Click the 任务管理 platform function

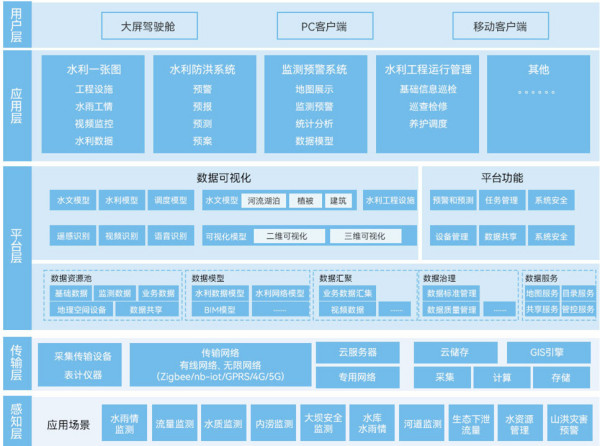click(x=502, y=201)
